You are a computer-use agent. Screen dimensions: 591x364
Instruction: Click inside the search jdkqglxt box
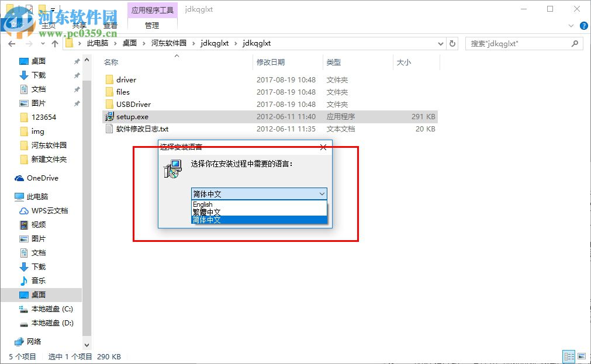[x=520, y=43]
